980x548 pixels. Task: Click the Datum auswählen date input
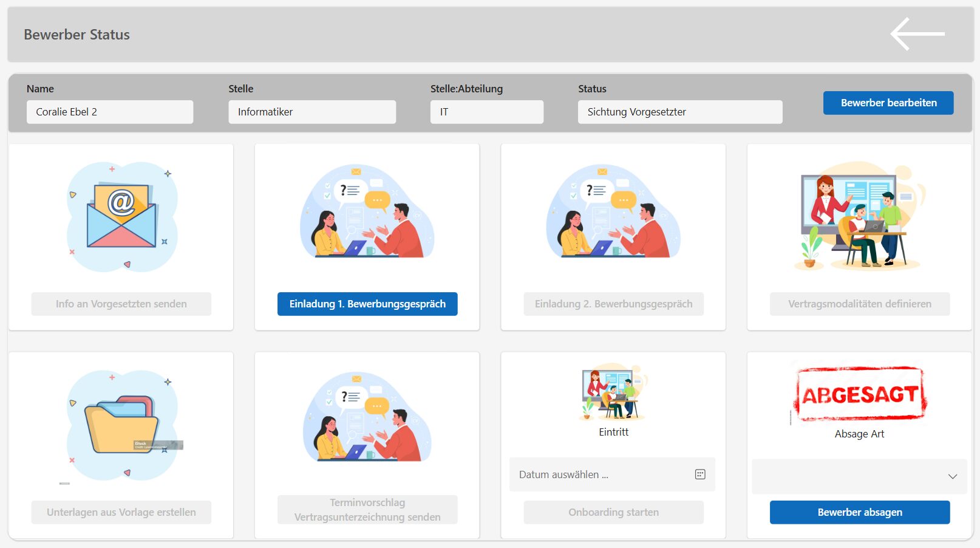pos(601,474)
